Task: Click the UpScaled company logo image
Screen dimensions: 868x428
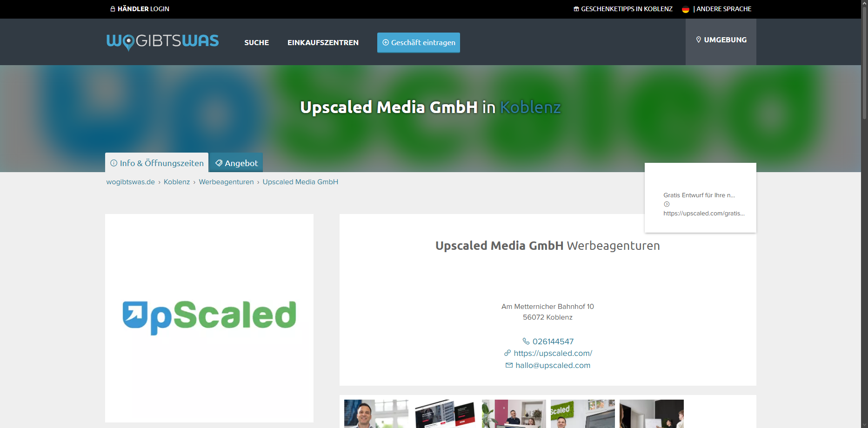Action: [209, 318]
